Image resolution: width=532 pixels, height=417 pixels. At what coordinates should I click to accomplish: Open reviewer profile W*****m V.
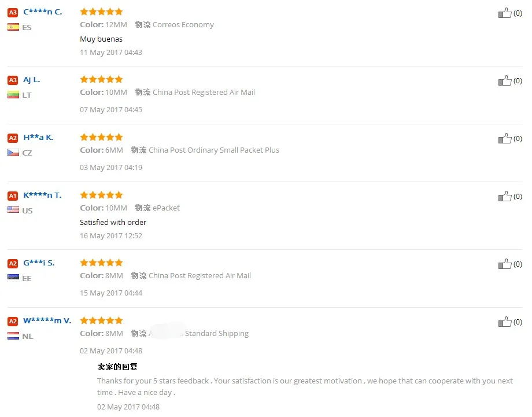47,320
